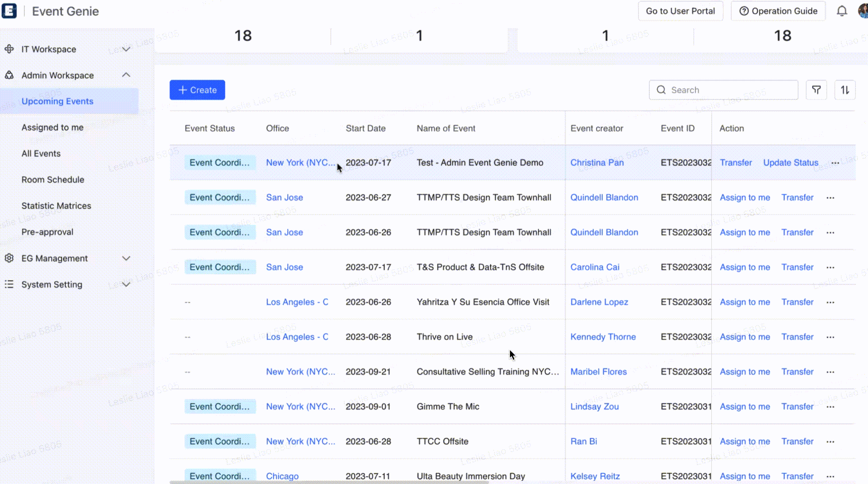
Task: Click Transfer for TTCC Offsite row
Action: (x=797, y=441)
